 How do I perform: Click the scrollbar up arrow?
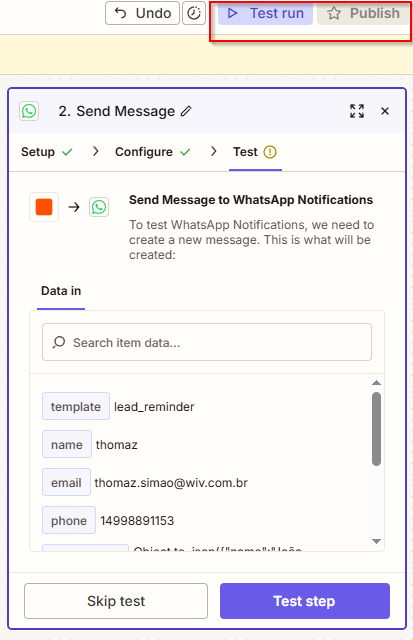click(376, 383)
